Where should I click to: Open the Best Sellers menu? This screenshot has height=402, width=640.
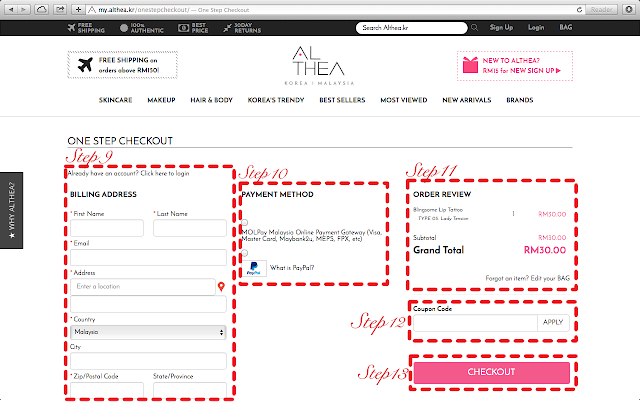coord(342,100)
